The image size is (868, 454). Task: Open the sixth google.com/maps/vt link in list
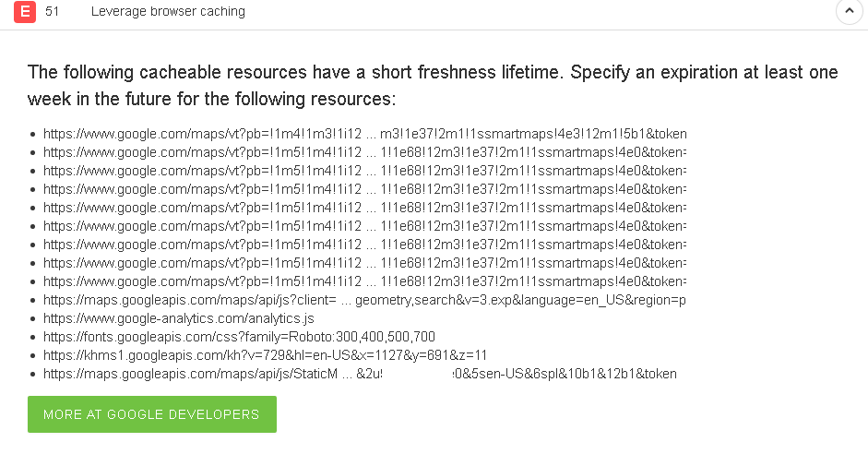[x=364, y=226]
